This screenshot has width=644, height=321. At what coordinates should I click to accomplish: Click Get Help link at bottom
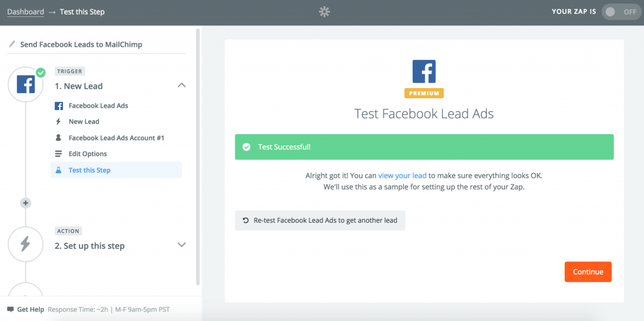pyautogui.click(x=30, y=309)
